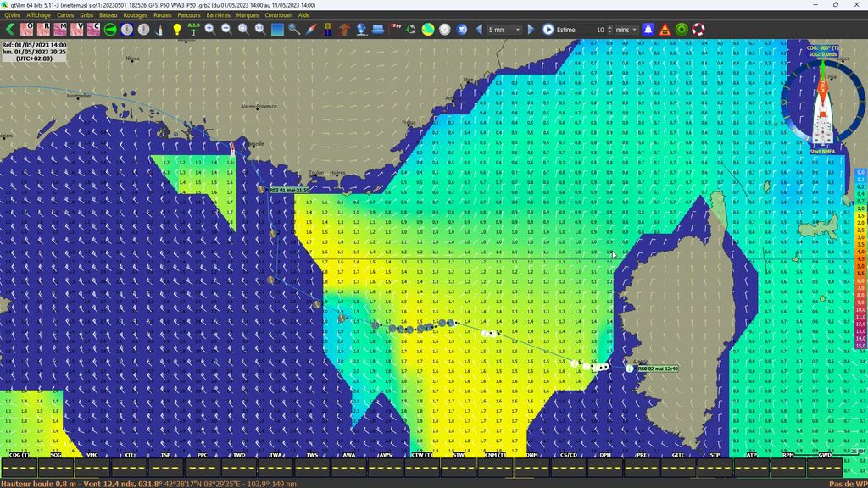Zoom out with the minus magnifier
Viewport: 868px width, 488px height.
[226, 30]
